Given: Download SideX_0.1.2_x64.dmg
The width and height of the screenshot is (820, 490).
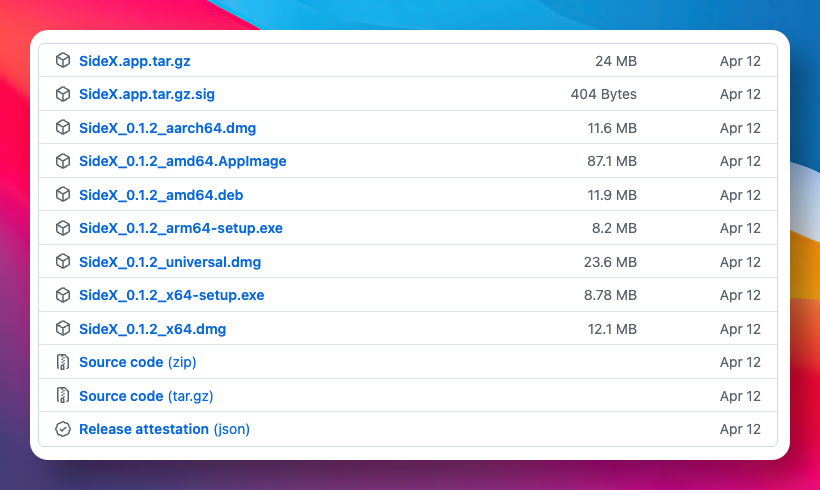Looking at the screenshot, I should (153, 329).
